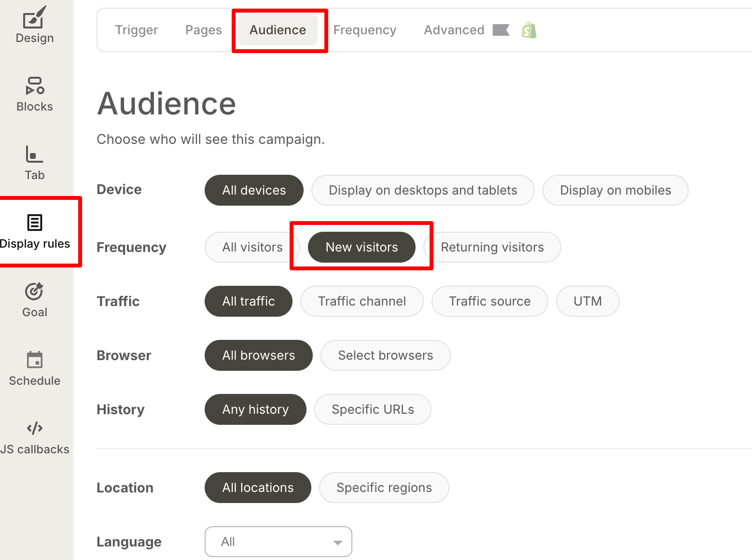Open JS callbacks code icon

(x=34, y=429)
